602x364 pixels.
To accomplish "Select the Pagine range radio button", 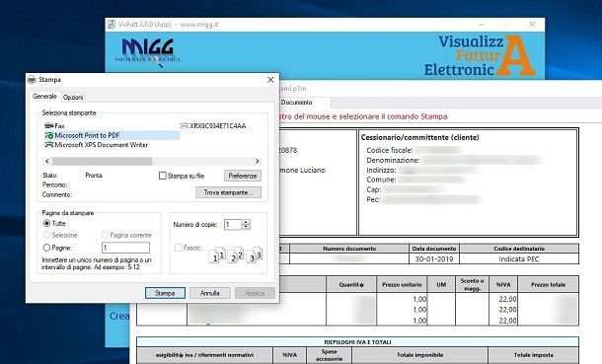I will (46, 248).
